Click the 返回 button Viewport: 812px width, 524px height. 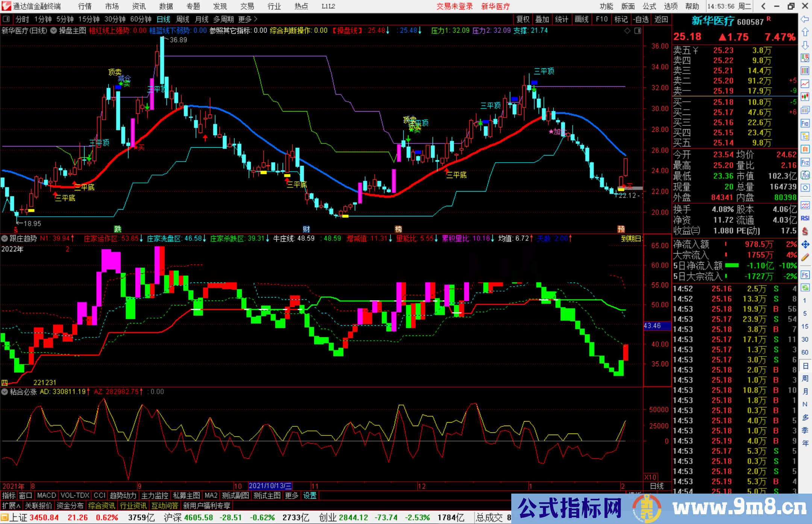pos(661,19)
